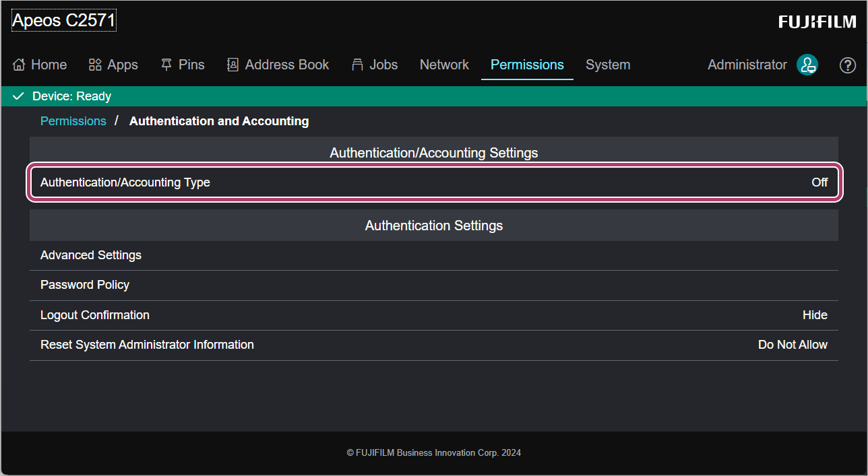Open Password Policy row
Image resolution: width=868 pixels, height=476 pixels.
coord(434,285)
